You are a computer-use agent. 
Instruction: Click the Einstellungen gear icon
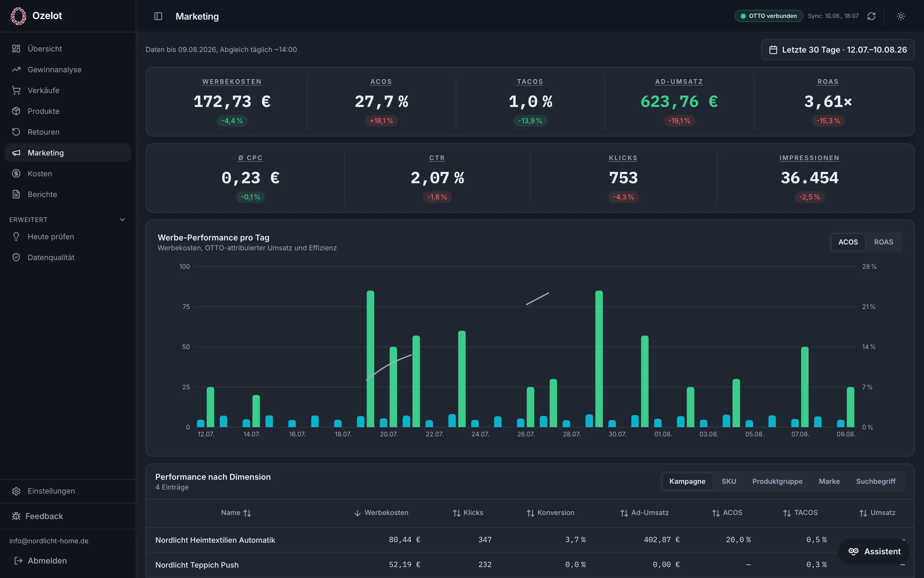point(16,491)
